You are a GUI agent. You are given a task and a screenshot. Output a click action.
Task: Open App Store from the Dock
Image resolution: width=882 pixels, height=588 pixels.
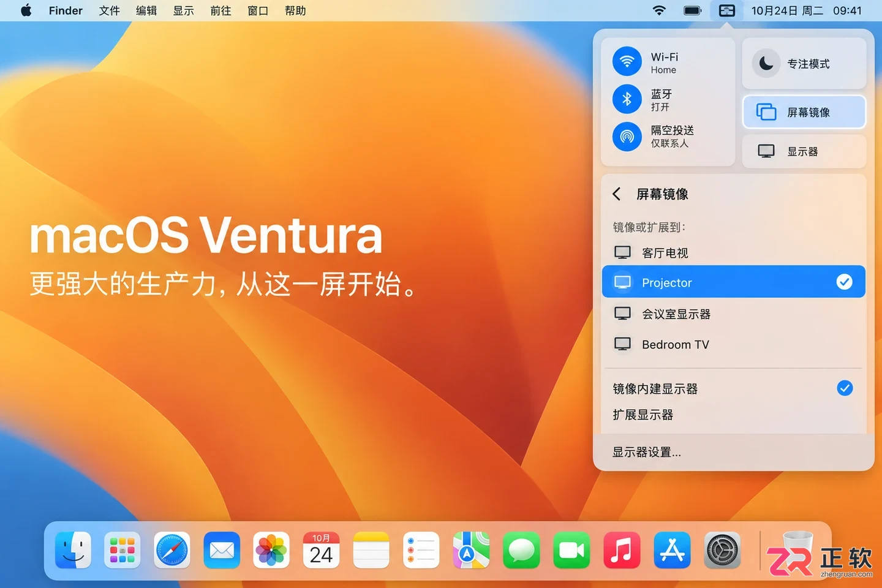(x=672, y=550)
